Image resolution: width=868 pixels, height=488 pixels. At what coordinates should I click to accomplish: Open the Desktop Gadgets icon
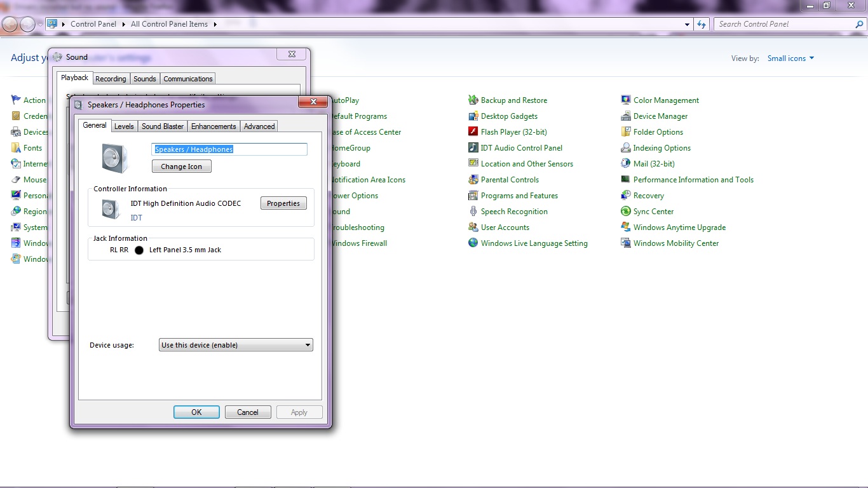(473, 116)
